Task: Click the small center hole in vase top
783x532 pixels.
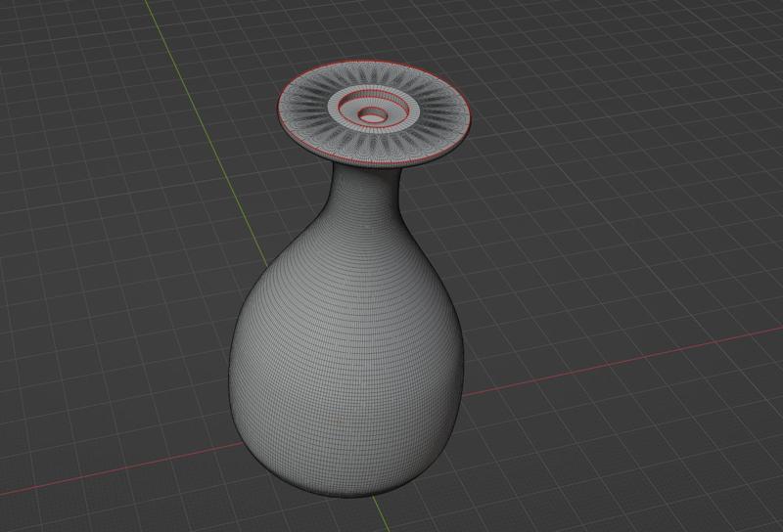Action: click(372, 114)
